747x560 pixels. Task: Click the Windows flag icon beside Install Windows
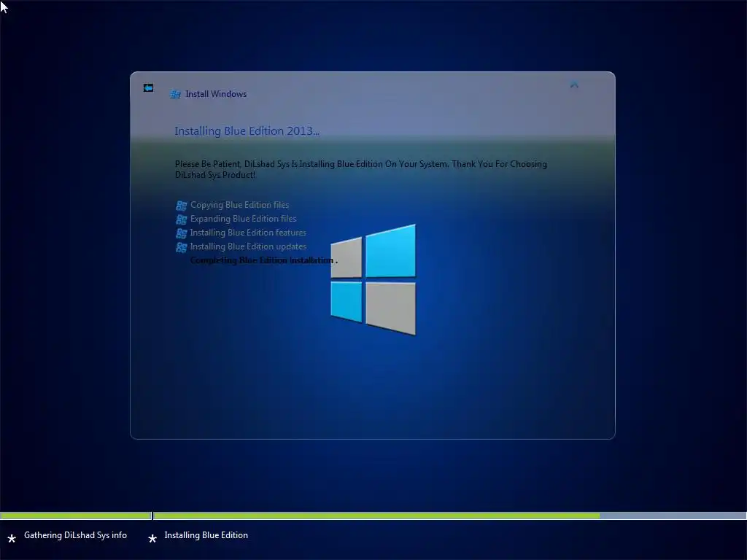pos(175,94)
